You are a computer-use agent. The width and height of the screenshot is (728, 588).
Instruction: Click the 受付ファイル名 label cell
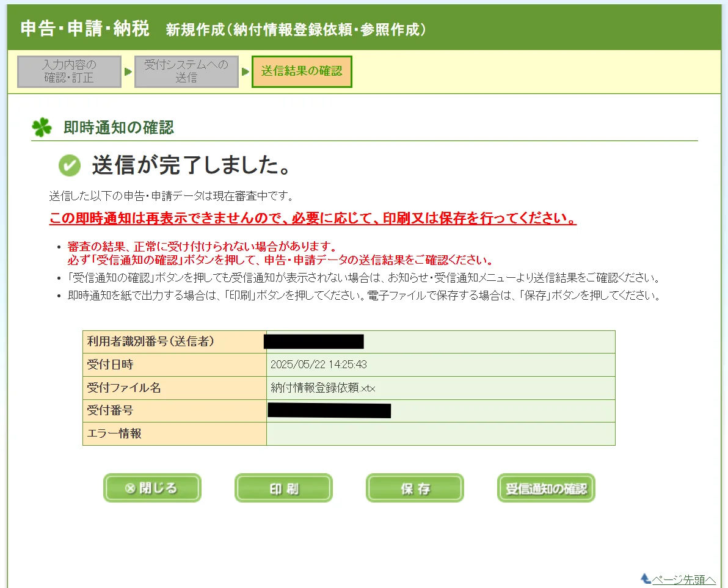point(175,388)
